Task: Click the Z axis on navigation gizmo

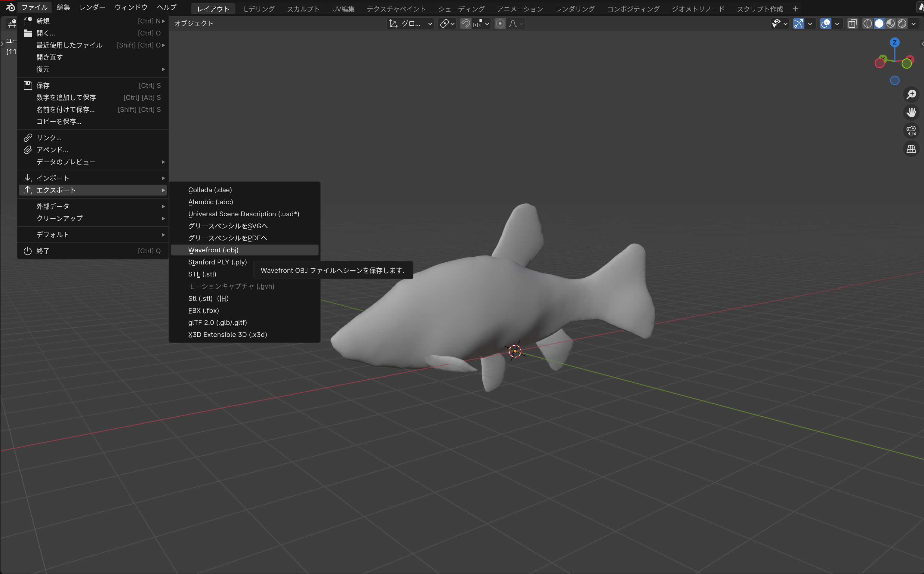Action: pyautogui.click(x=895, y=42)
